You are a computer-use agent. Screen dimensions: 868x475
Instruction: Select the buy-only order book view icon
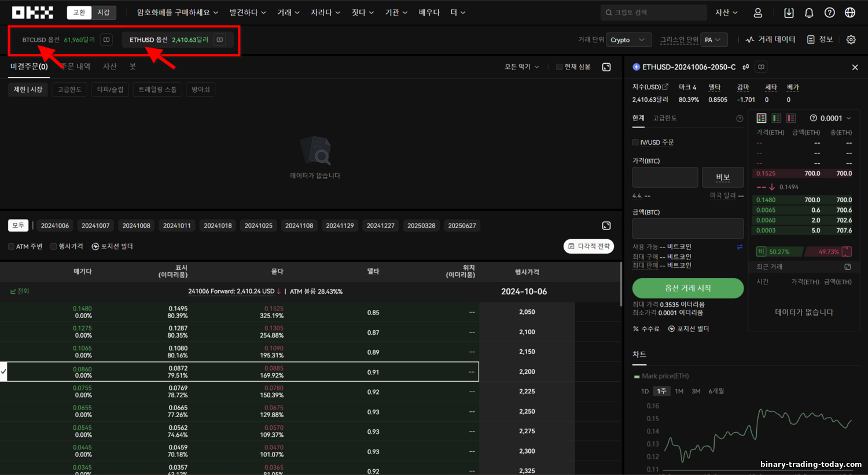coord(777,118)
